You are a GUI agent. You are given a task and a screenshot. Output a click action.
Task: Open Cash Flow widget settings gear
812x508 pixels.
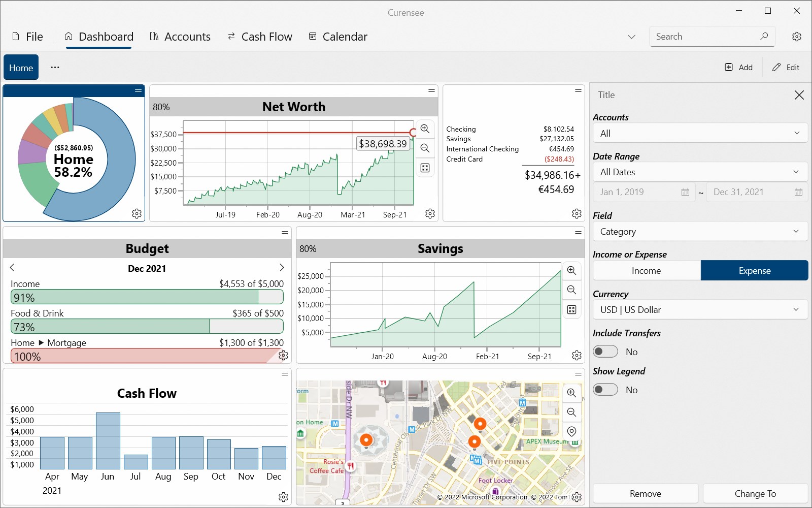click(283, 497)
